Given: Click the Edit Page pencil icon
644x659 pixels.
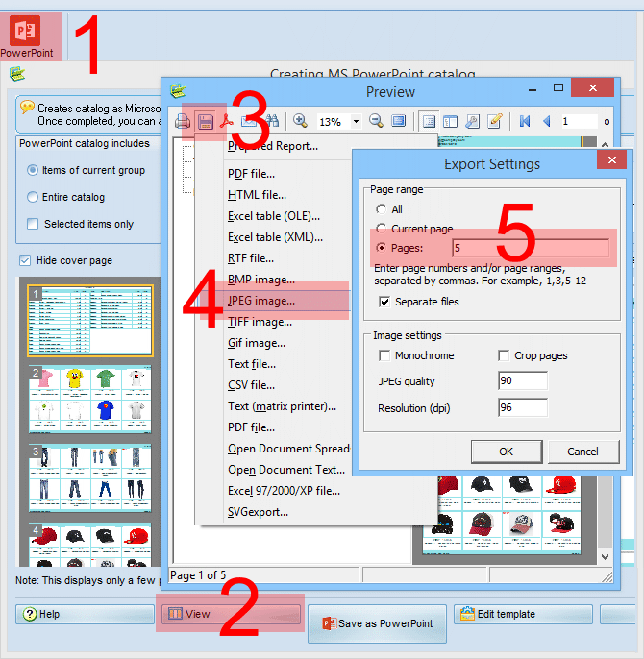Looking at the screenshot, I should click(495, 121).
